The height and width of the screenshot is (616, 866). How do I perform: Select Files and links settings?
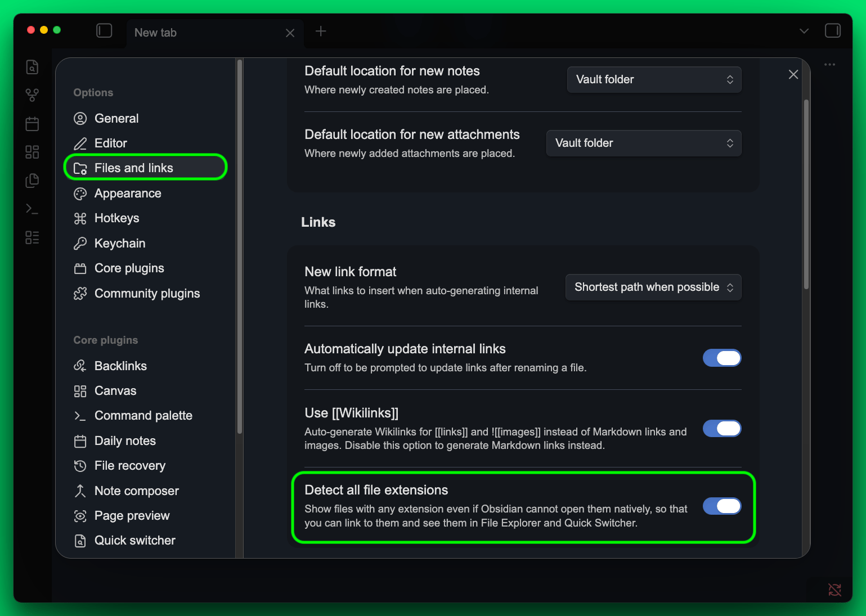146,168
